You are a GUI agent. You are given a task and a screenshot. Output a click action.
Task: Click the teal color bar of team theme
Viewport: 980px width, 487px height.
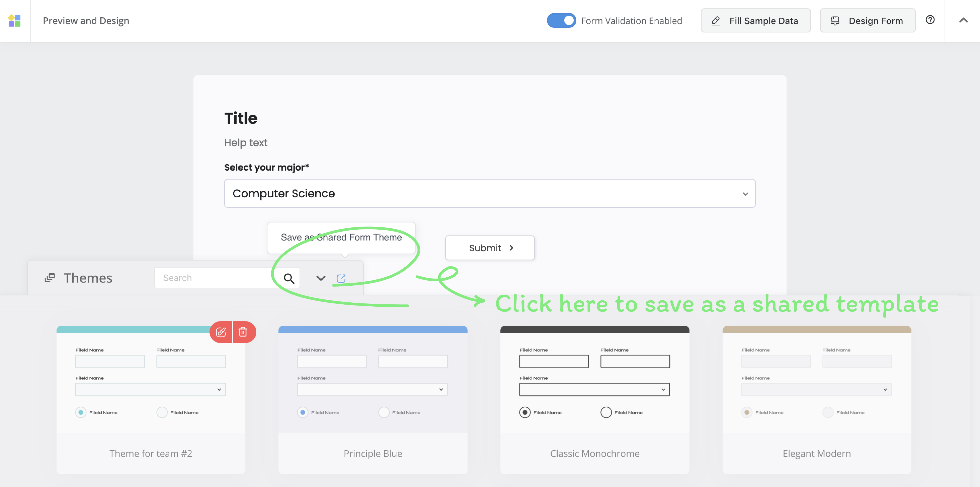[133, 329]
